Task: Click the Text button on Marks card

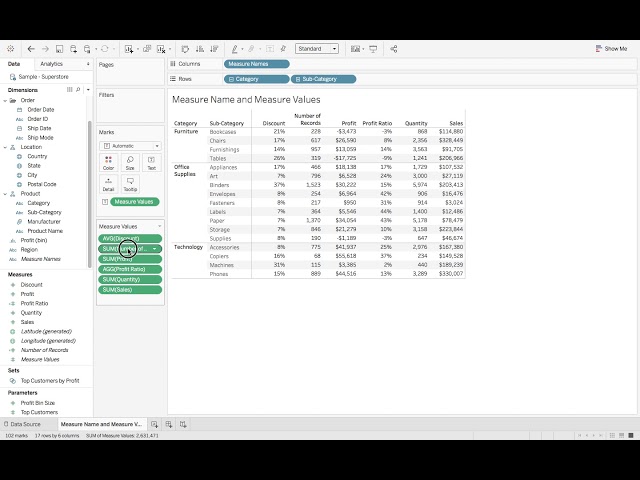Action: (151, 162)
